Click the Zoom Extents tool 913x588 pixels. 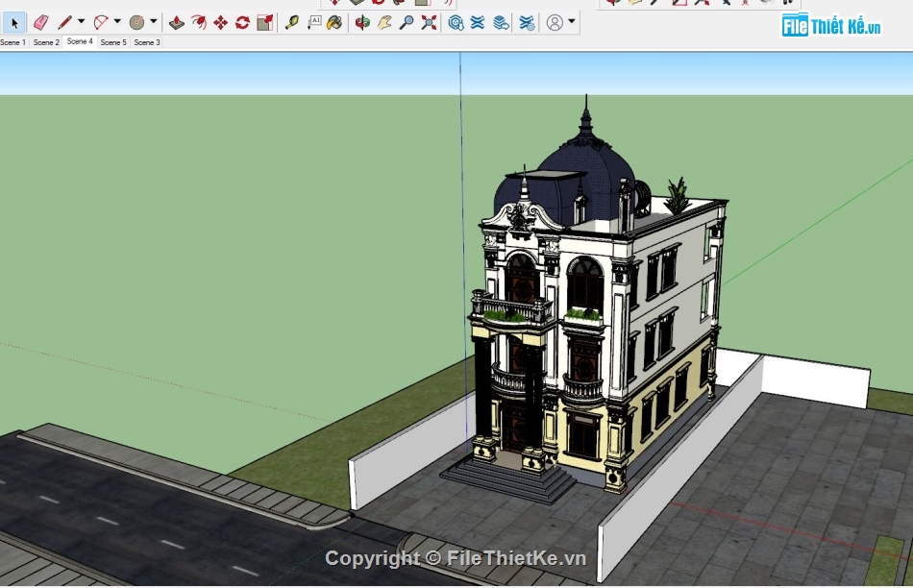point(430,23)
